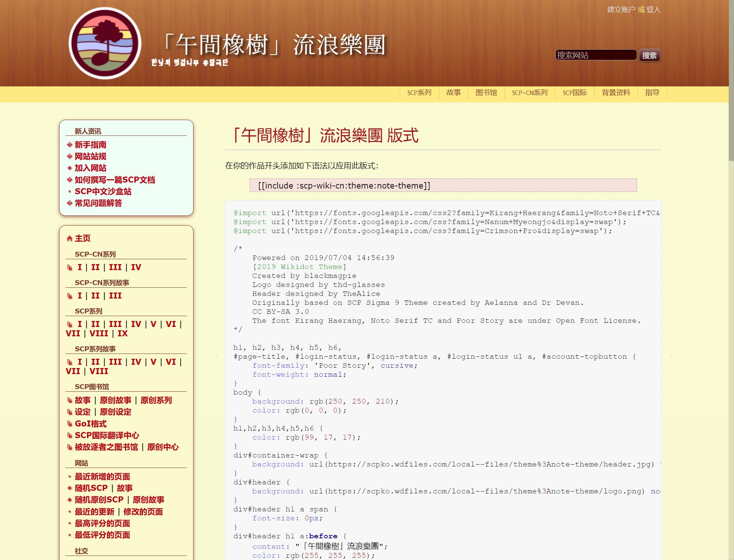This screenshot has width=734, height=560.
Task: Open the 2019 Wikidot Theme link
Action: tap(299, 267)
